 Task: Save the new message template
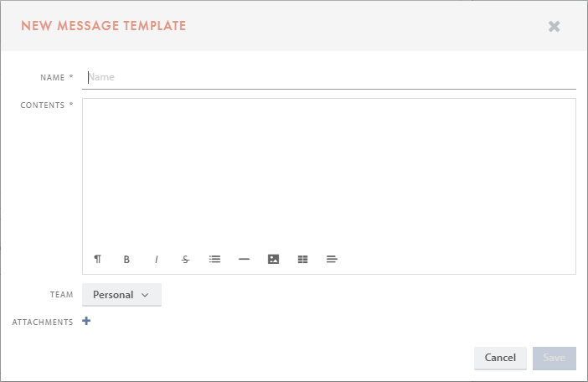[x=554, y=358]
